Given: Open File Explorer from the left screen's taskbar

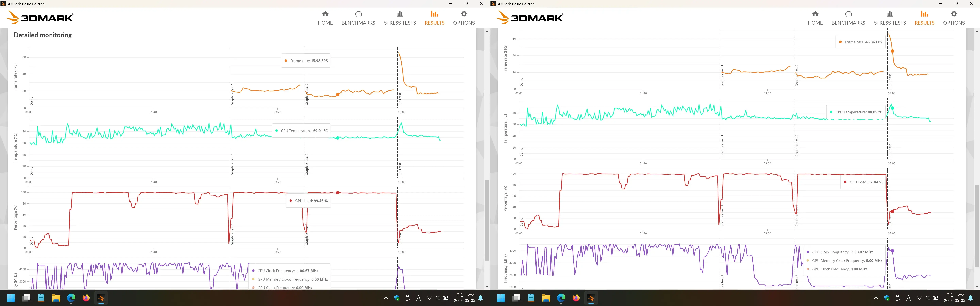Looking at the screenshot, I should 56,298.
